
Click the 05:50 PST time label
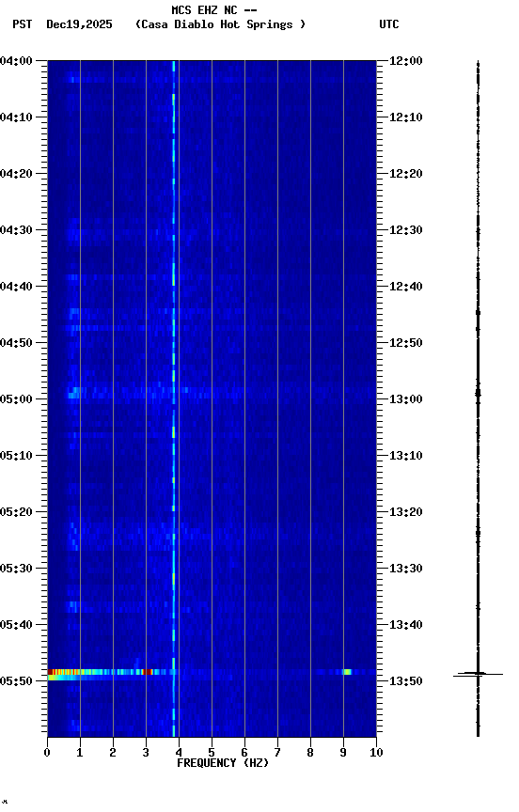(x=16, y=681)
